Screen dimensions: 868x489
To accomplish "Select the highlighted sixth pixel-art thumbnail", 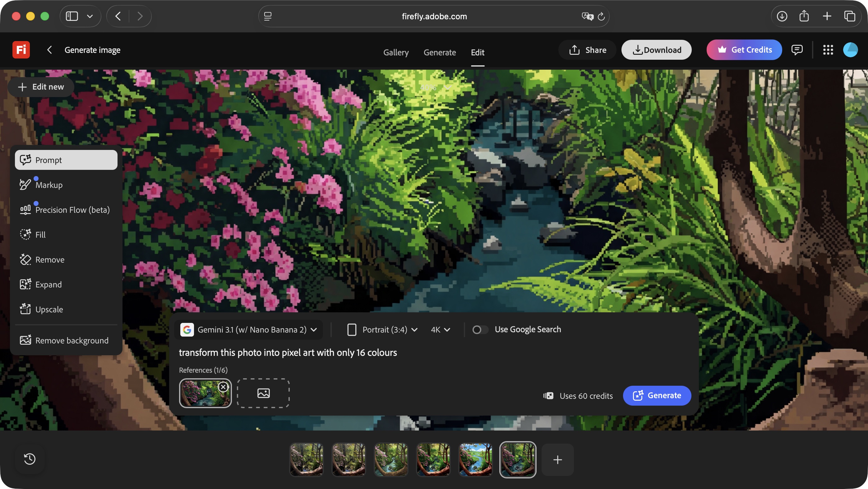I will coord(518,460).
